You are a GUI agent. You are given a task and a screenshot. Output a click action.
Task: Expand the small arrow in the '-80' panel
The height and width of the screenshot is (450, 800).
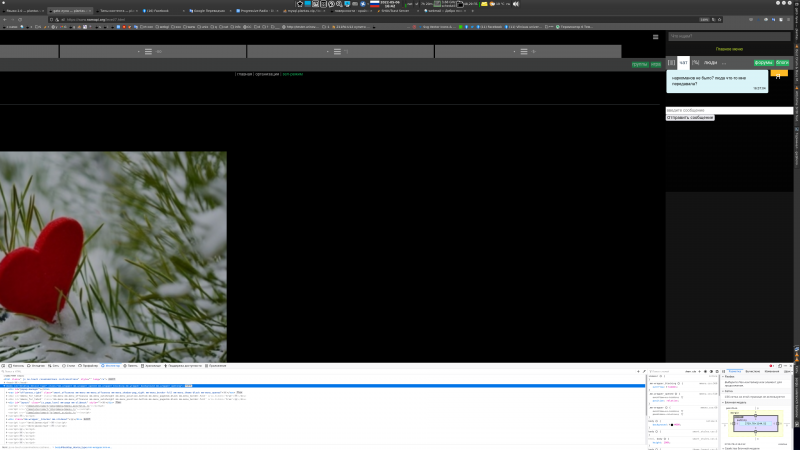tap(138, 52)
